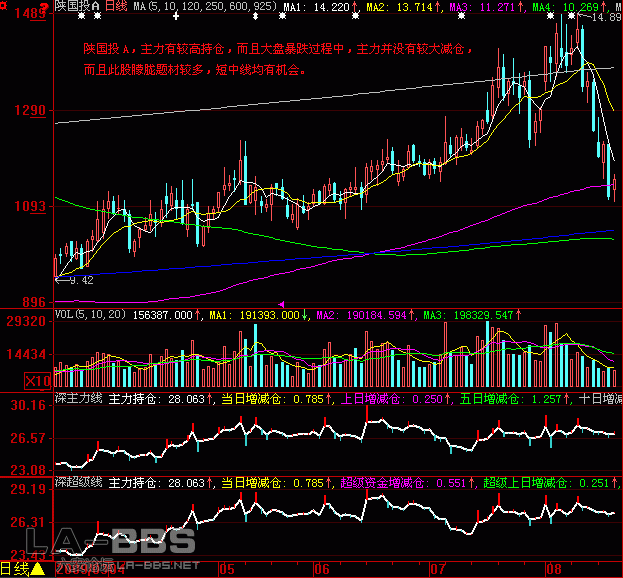Viewport: 623px width, 578px height.
Task: Click the cyan down arrow after volume MA1
Action: tap(305, 315)
